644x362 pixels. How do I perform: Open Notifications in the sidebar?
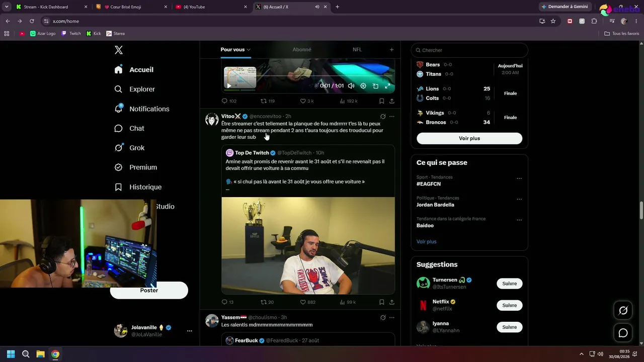[142, 109]
